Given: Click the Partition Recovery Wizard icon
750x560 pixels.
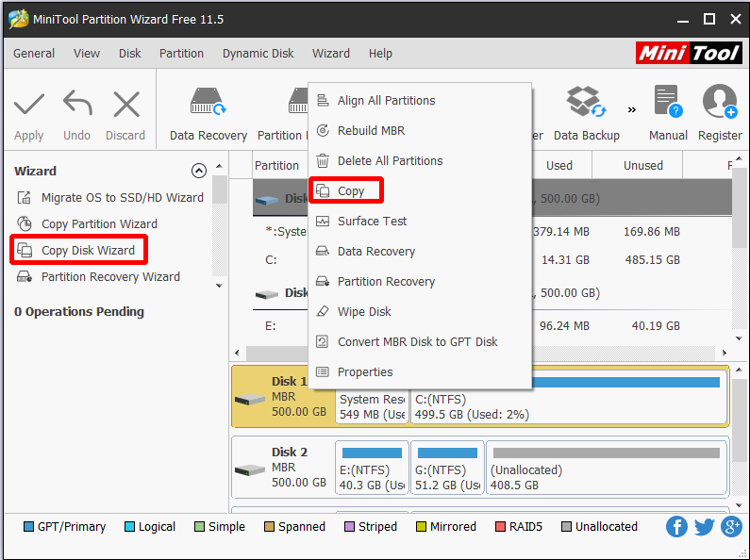Looking at the screenshot, I should pyautogui.click(x=25, y=276).
